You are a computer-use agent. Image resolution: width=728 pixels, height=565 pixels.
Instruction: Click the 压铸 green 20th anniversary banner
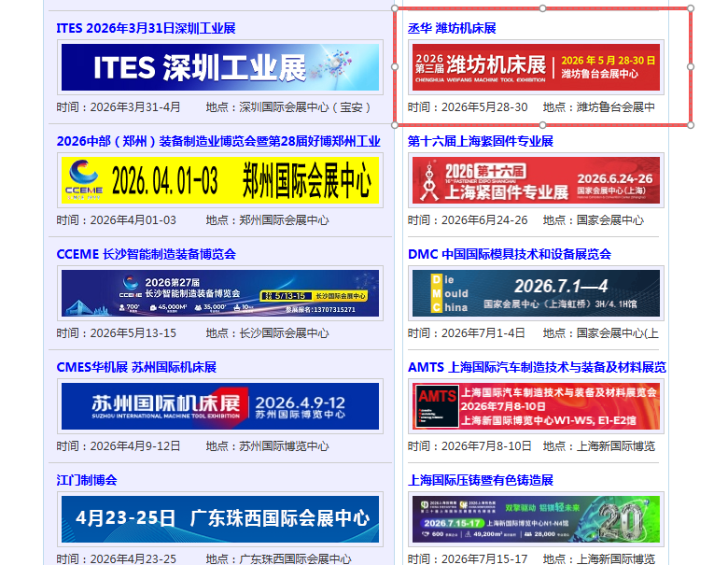536,519
